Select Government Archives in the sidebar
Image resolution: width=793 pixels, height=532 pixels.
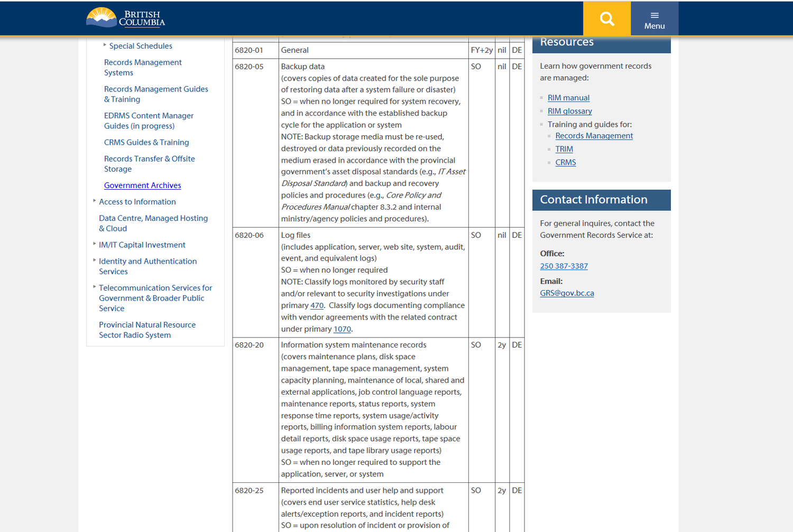(142, 185)
